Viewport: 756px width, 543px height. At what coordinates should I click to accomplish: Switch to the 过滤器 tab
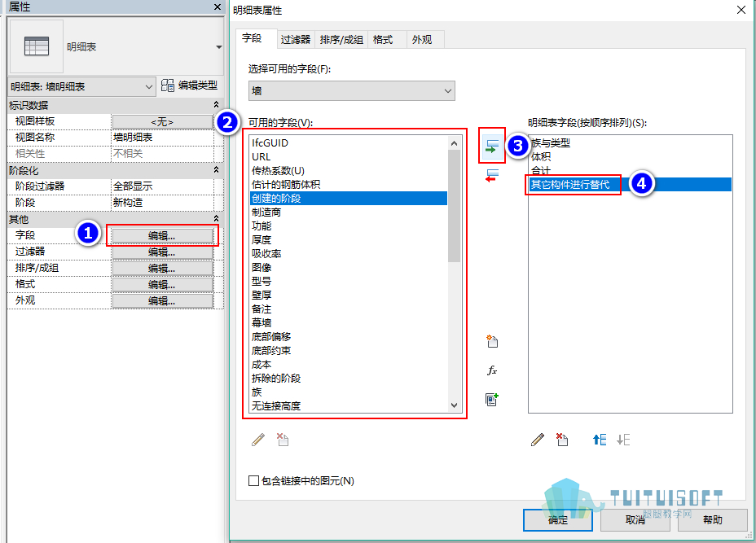[296, 40]
